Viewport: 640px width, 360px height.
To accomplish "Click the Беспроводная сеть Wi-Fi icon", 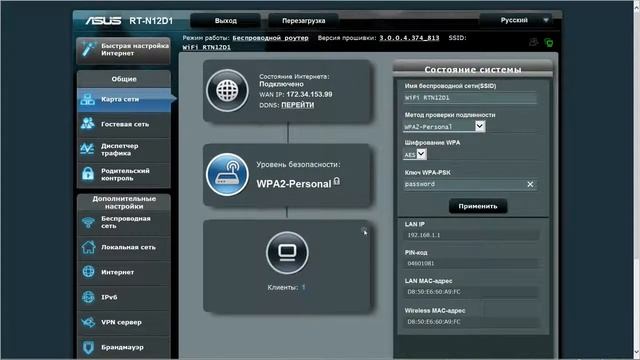I will pos(88,222).
